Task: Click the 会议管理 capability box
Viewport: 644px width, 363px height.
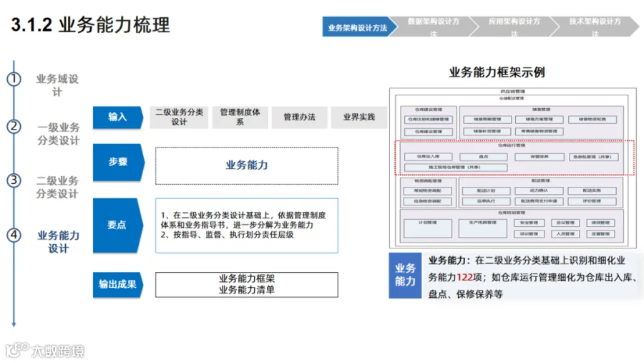Action: pos(565,223)
